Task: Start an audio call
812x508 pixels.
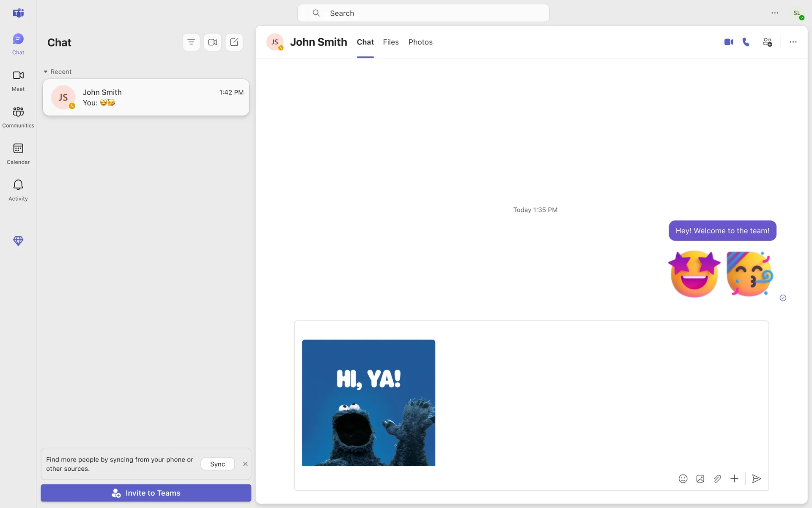Action: 746,42
